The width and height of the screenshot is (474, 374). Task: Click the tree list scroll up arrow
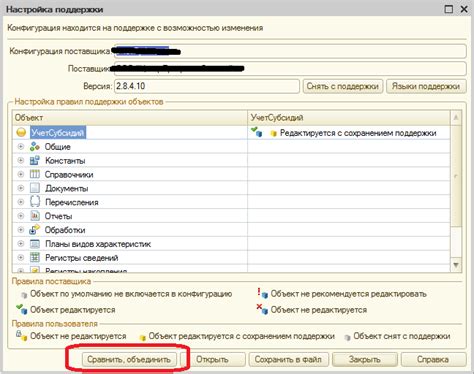[456, 118]
